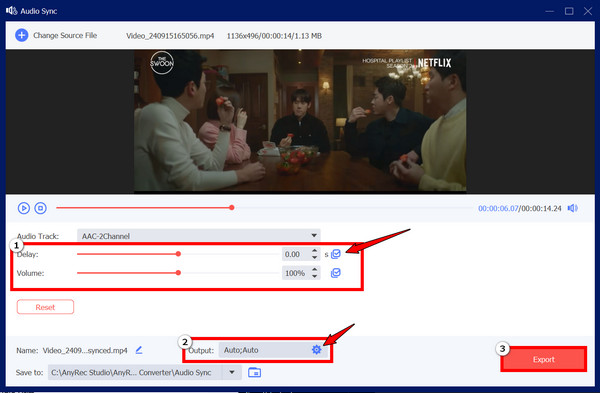Screen dimensions: 600x393
Task: Increase the delay with the up arrow
Action: [x=315, y=251]
